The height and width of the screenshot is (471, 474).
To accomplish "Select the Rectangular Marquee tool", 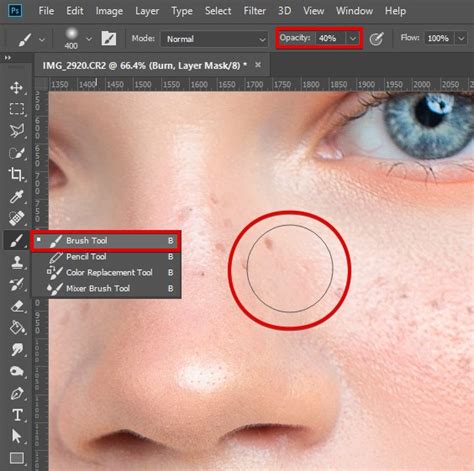I will tap(16, 109).
